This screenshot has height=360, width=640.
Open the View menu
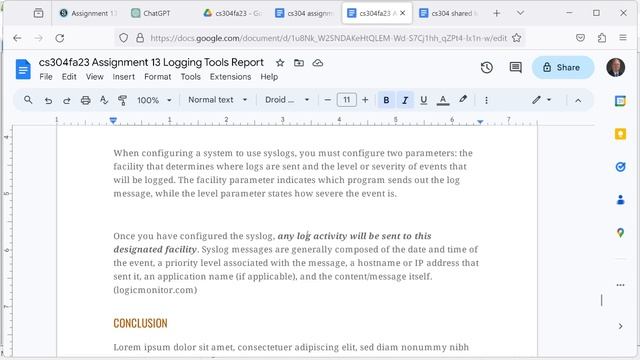(94, 77)
